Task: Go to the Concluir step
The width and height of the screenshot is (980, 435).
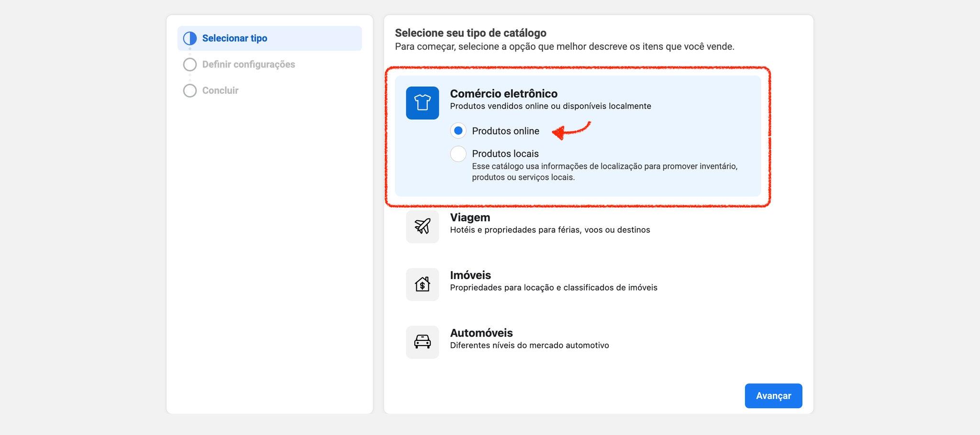Action: [x=220, y=91]
